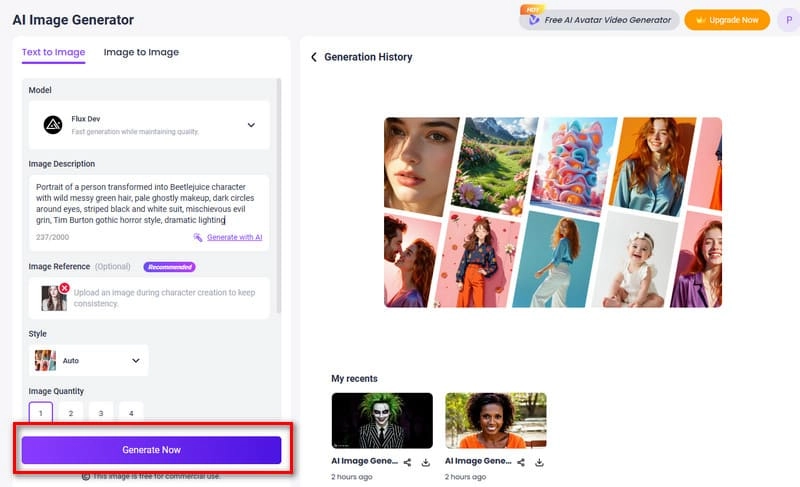The image size is (800, 487).
Task: Pick image quantity 4
Action: tap(130, 412)
